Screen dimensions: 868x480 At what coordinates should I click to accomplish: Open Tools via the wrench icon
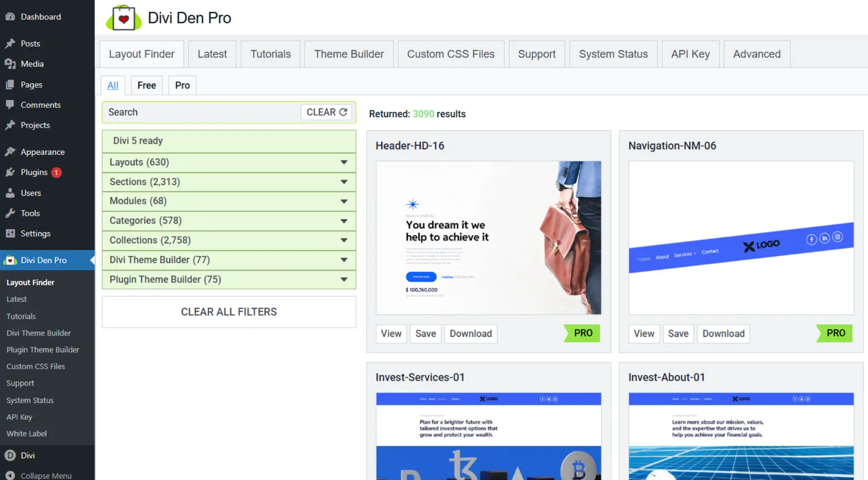click(x=10, y=213)
